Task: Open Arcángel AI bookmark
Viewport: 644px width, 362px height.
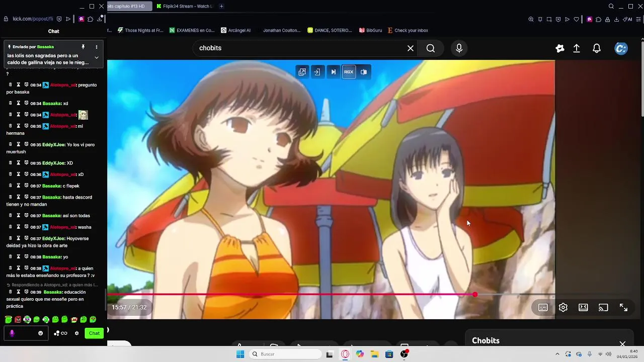Action: coord(235,30)
